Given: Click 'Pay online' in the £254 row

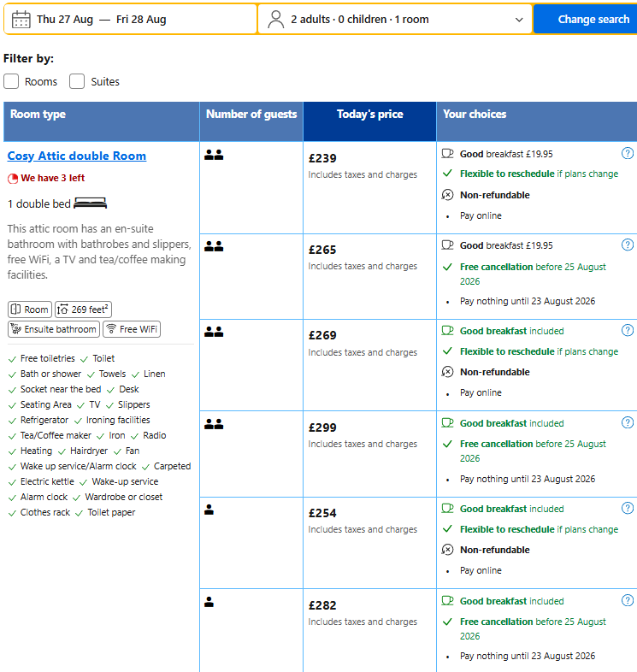Looking at the screenshot, I should point(481,570).
